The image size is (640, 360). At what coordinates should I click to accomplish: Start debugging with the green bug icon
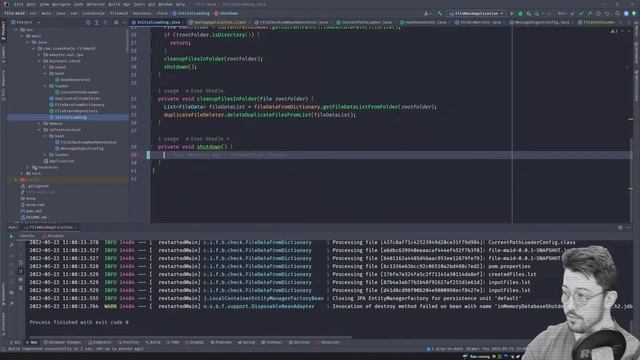point(520,13)
